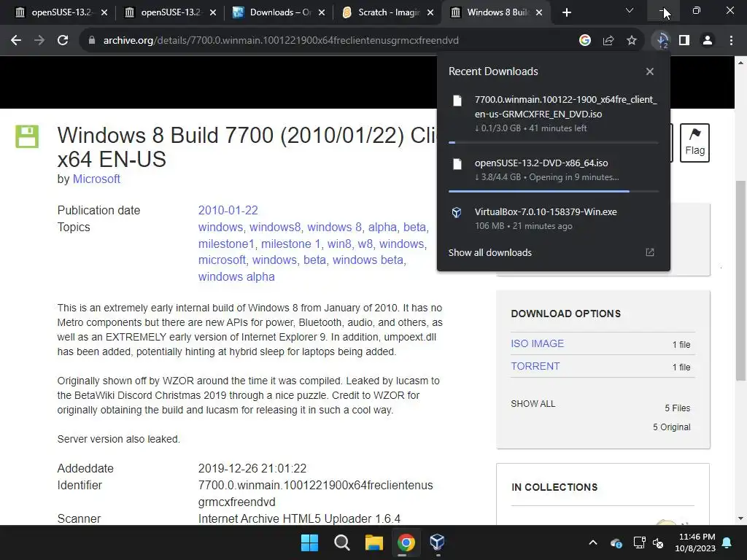This screenshot has width=747, height=560.
Task: Open the windows alpha topic link
Action: click(236, 276)
